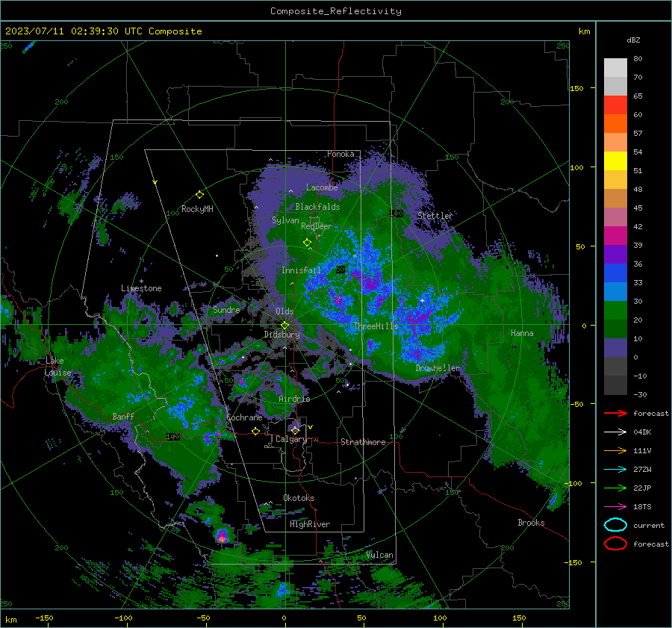Click the bottom axis label -150

(x=44, y=618)
